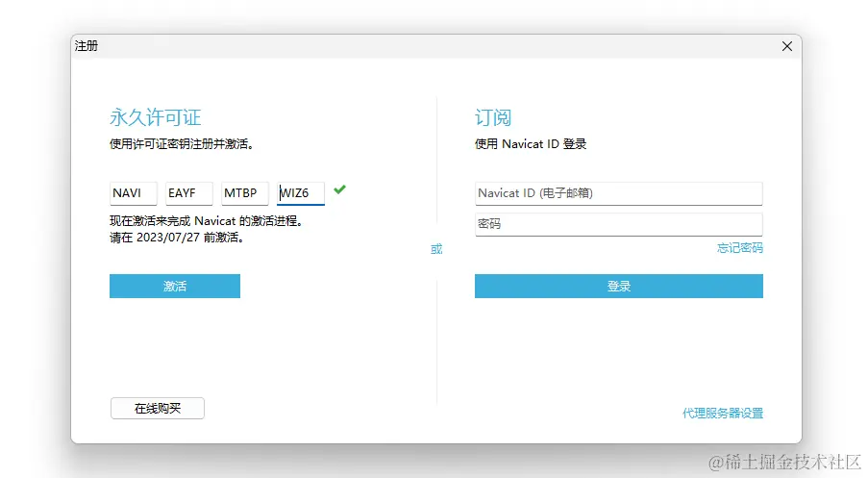Click the 永久许可证 heading
Viewport: 868px width, 478px height.
[x=155, y=117]
